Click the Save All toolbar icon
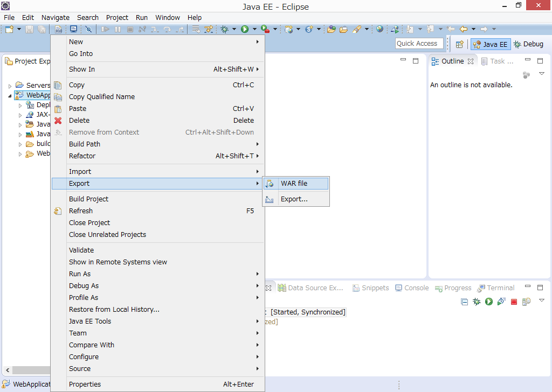Viewport: 552px width, 392px height. [42, 29]
